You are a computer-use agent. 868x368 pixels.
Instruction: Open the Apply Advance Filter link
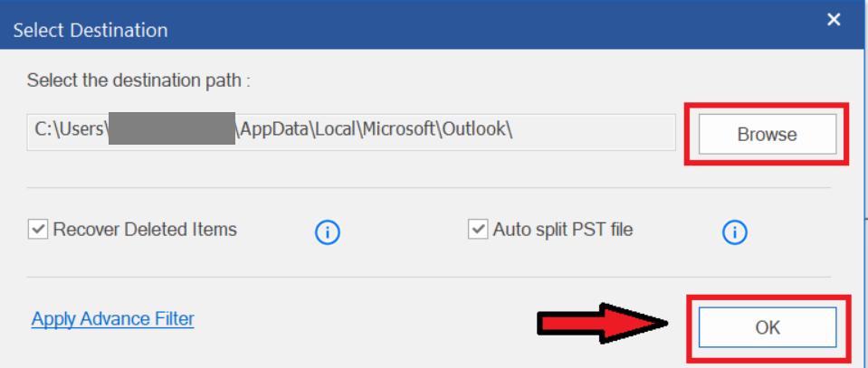pos(113,319)
